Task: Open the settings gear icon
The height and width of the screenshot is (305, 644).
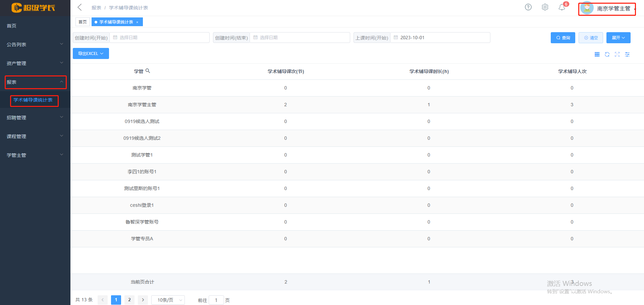Action: [545, 7]
